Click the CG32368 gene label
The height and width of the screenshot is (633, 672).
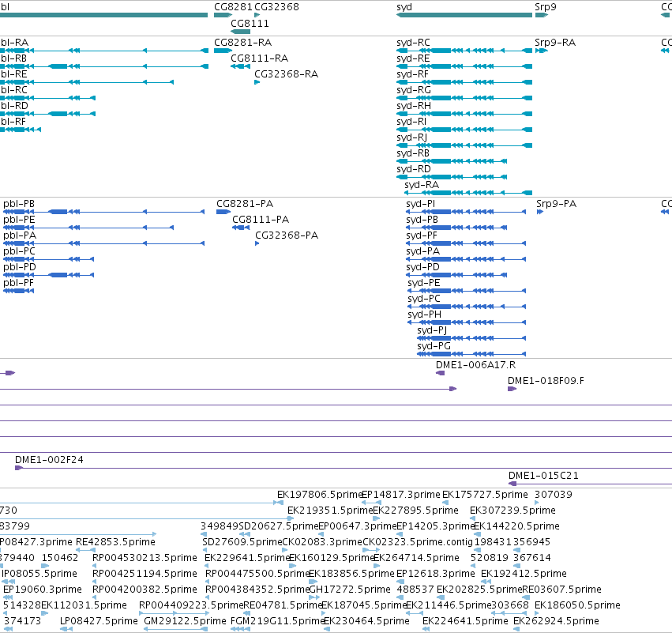pyautogui.click(x=276, y=7)
